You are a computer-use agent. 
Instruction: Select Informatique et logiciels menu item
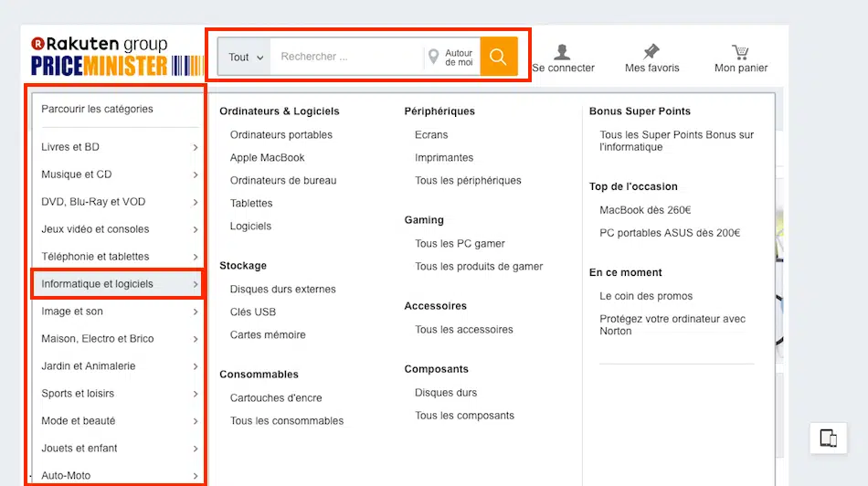(117, 284)
